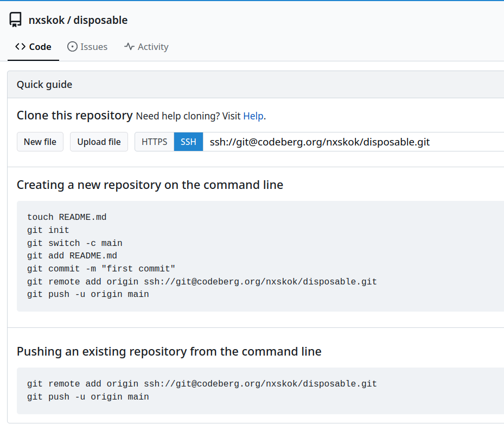The width and height of the screenshot is (504, 443).
Task: Click the repository book icon beside nxskok
Action: point(16,20)
